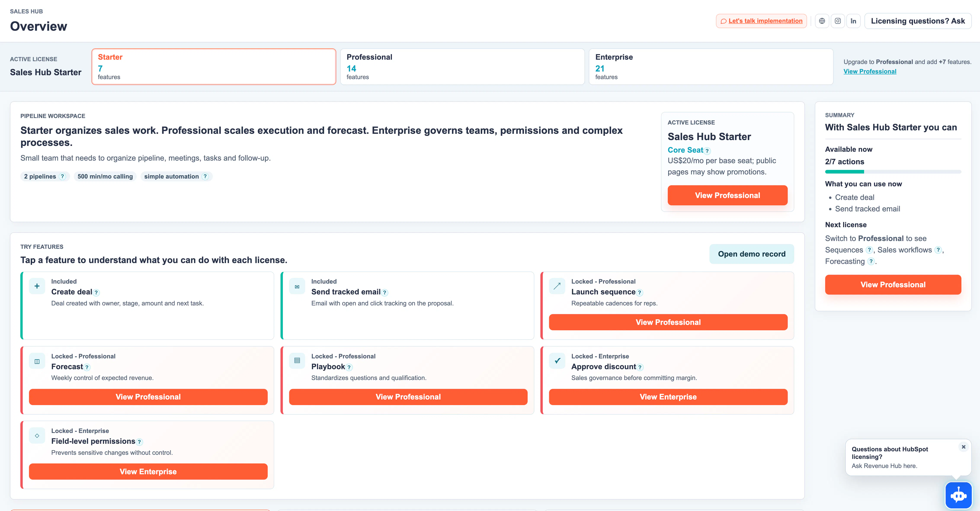
Task: Open the Instagram icon in header
Action: click(x=838, y=21)
